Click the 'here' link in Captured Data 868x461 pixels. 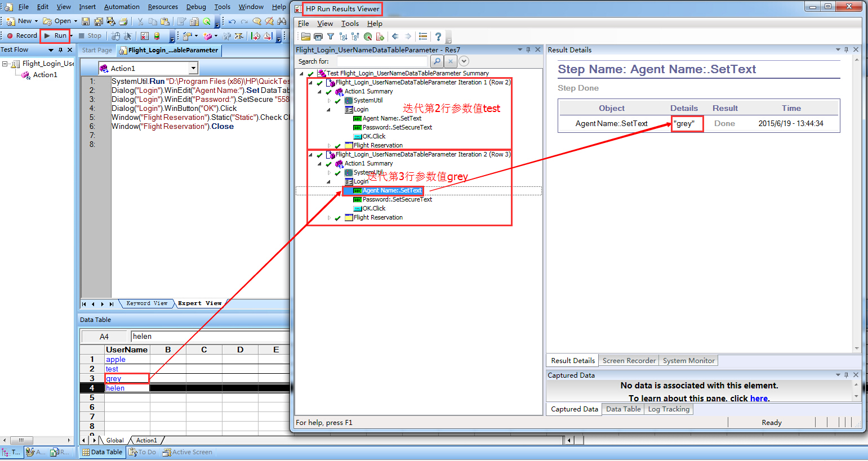point(759,398)
